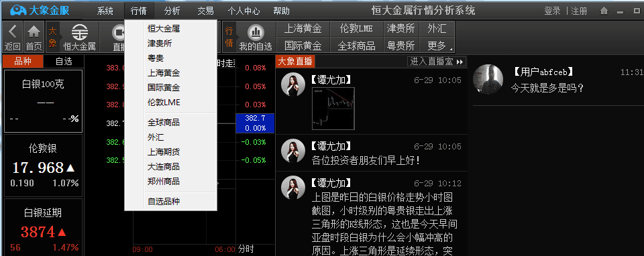The image size is (644, 256).
Task: Click 外汇 toolbar button
Action: pos(437,29)
